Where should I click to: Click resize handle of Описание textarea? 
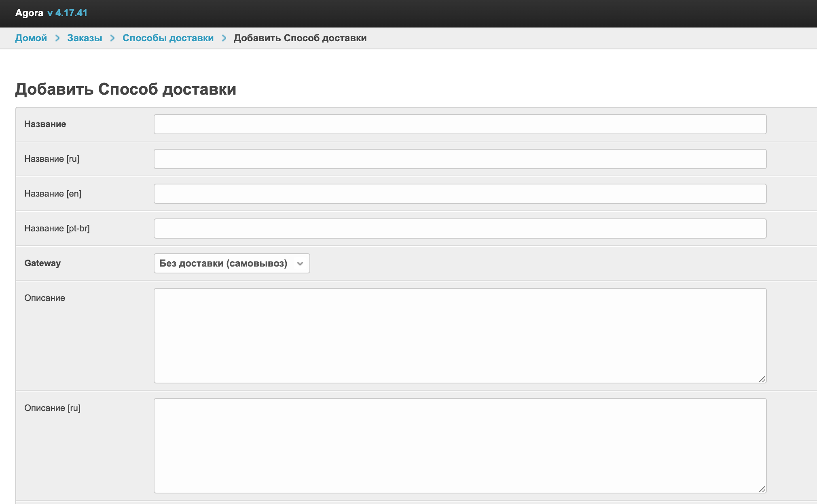pos(762,379)
